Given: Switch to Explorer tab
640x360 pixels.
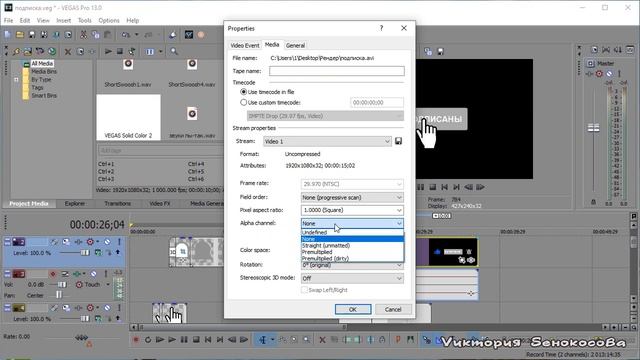Looking at the screenshot, I should coord(75,203).
